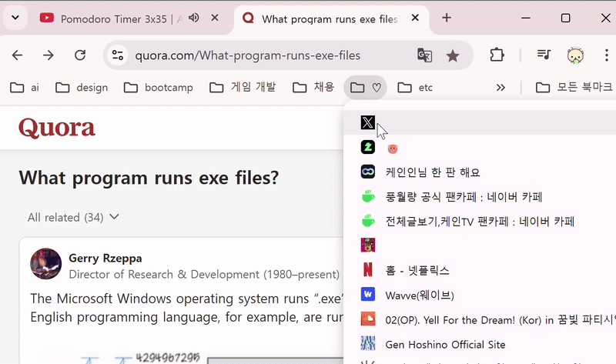This screenshot has width=616, height=364.
Task: Expand the tab search dropdown
Action: (15, 18)
